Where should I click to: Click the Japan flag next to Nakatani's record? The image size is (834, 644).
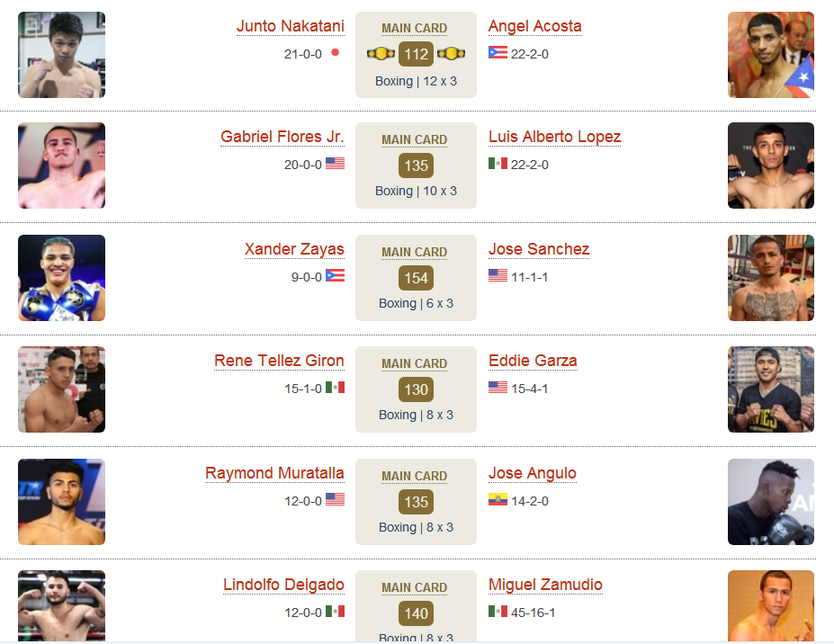pyautogui.click(x=335, y=53)
